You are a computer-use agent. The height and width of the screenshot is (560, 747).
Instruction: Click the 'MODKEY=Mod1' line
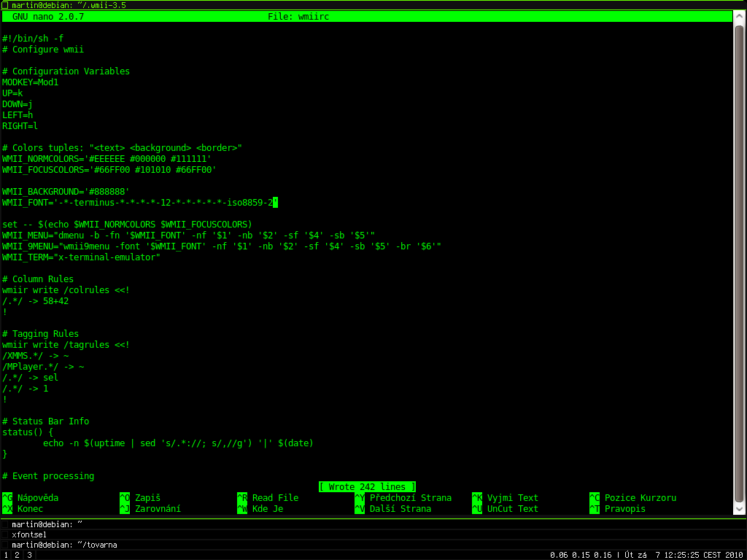click(31, 82)
